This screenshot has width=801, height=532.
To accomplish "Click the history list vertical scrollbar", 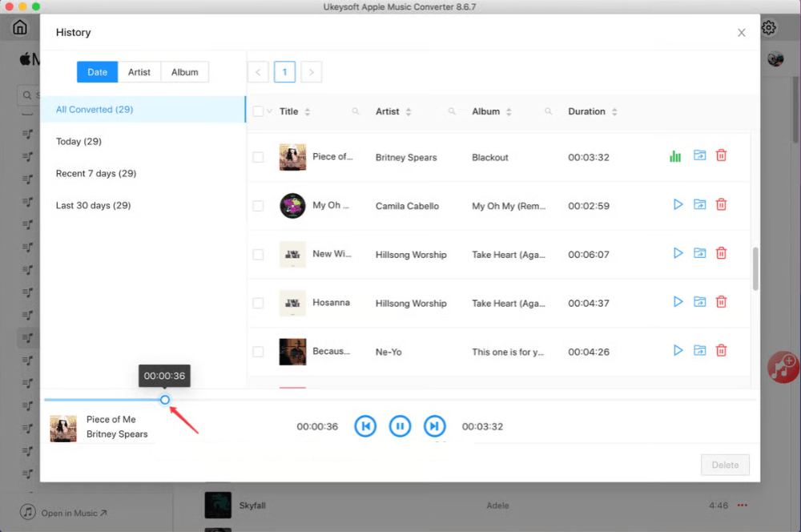I will 755,269.
